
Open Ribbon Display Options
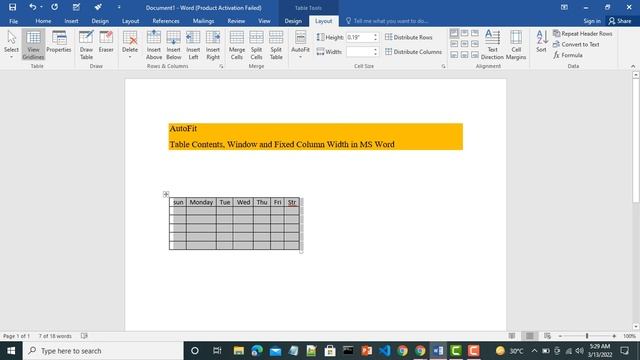pos(564,7)
